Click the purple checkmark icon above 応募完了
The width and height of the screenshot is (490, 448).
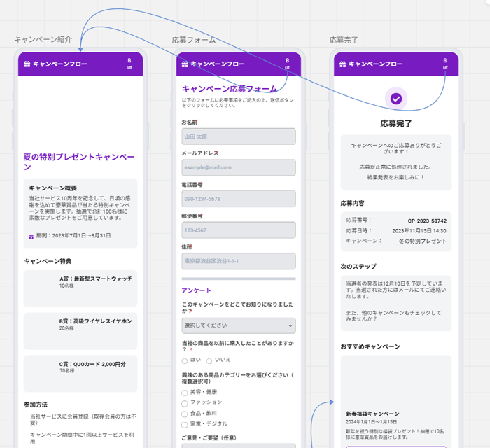(x=396, y=99)
